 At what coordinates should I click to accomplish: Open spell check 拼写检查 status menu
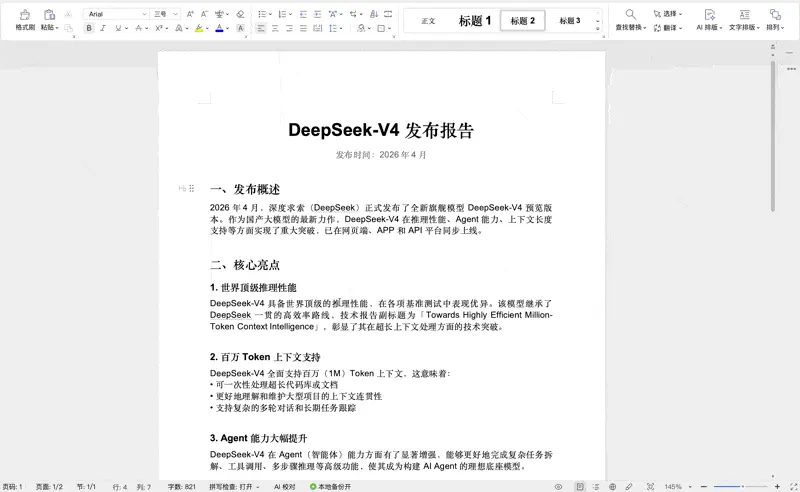[234, 487]
